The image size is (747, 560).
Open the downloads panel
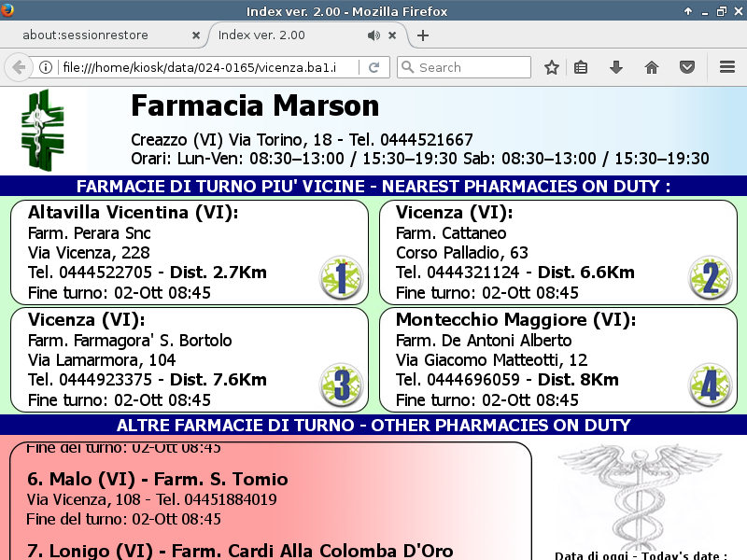(x=615, y=67)
